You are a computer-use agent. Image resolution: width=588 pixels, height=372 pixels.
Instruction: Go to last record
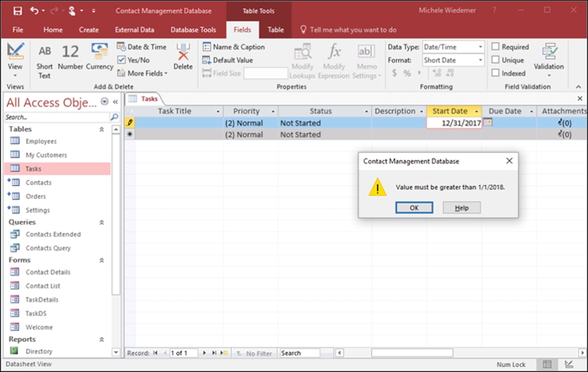click(214, 353)
